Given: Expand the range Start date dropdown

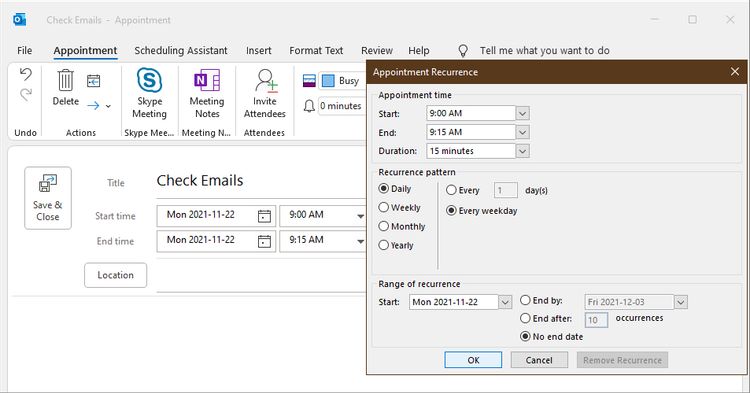Looking at the screenshot, I should tap(505, 302).
